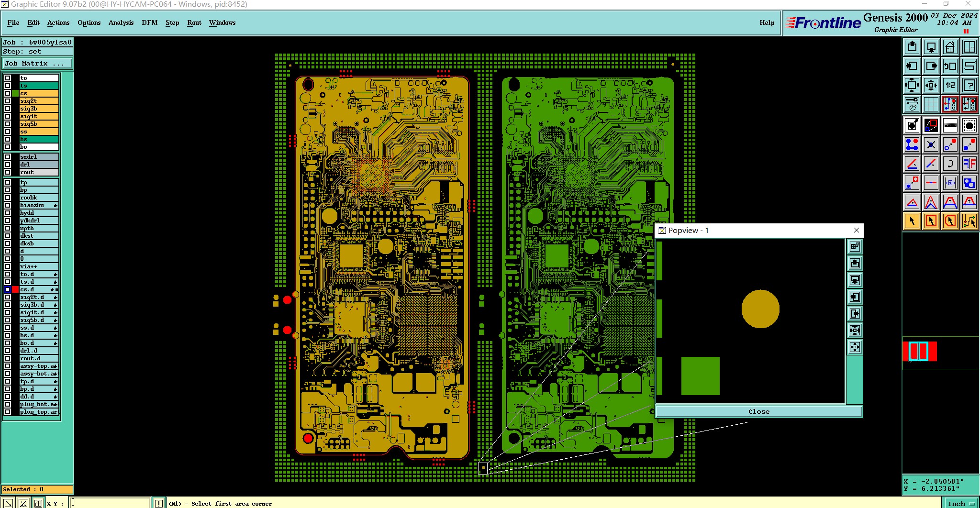Click the previous view undo-zoom icon
The width and height of the screenshot is (980, 508).
950,66
